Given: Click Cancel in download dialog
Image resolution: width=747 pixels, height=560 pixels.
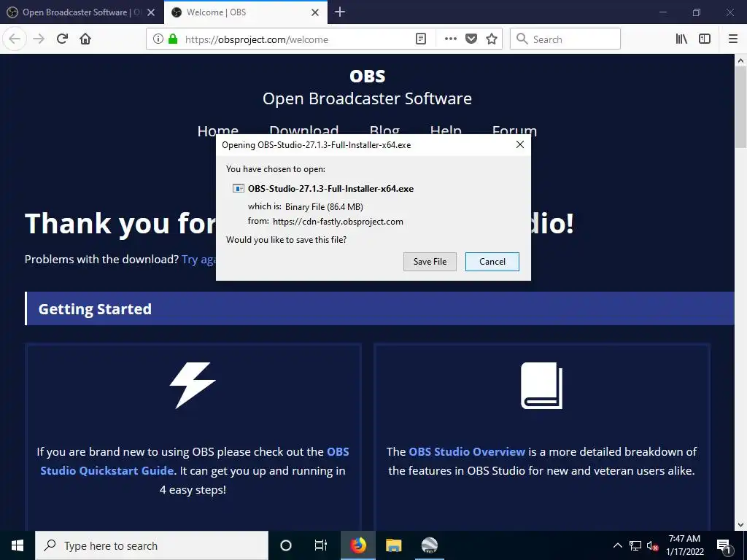Looking at the screenshot, I should (492, 262).
